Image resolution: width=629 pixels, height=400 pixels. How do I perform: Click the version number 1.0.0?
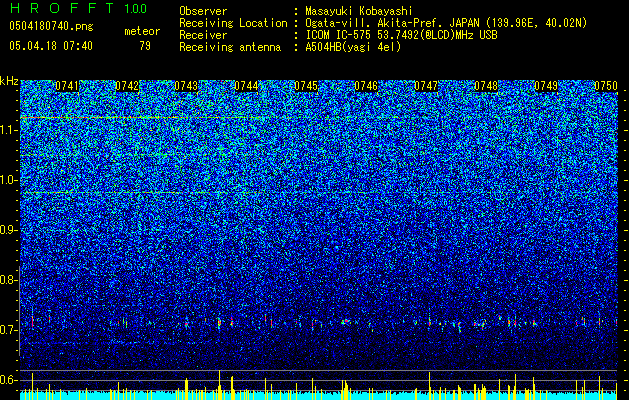[136, 9]
